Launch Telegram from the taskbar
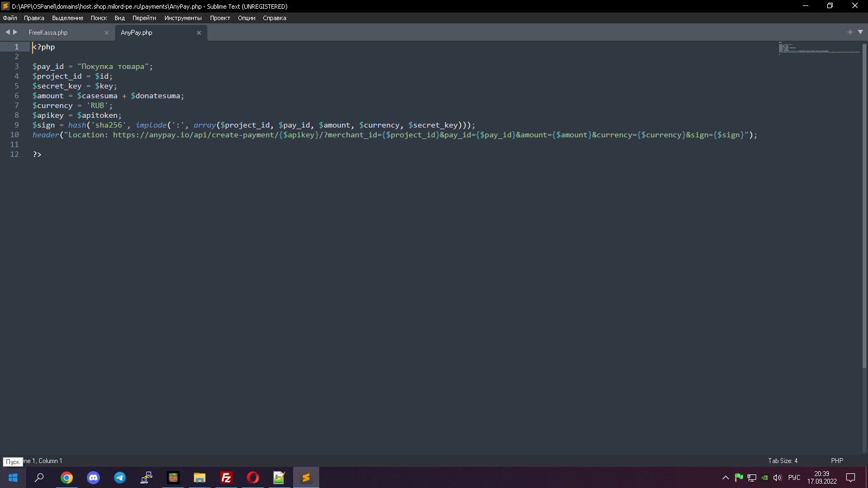 point(120,478)
